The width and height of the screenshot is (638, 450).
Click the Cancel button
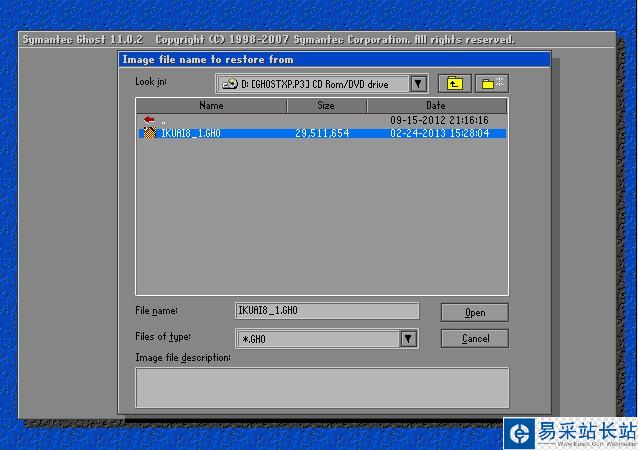coord(474,339)
